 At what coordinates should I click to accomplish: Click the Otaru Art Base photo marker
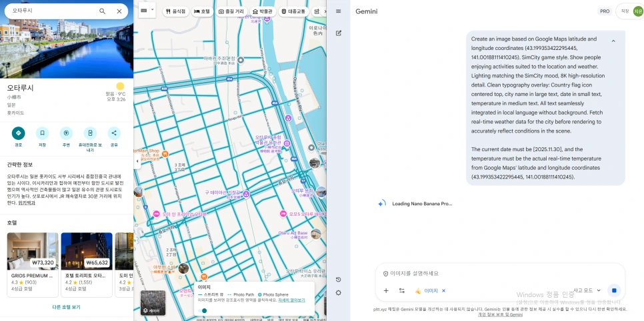tap(315, 234)
